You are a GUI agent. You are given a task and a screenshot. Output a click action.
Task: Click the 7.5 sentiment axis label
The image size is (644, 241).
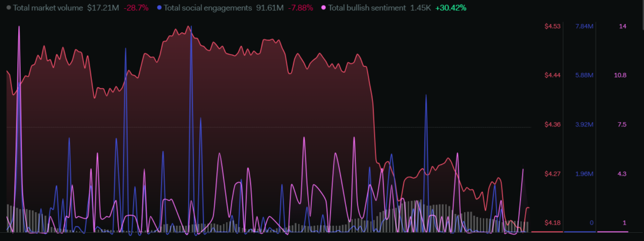coord(622,125)
